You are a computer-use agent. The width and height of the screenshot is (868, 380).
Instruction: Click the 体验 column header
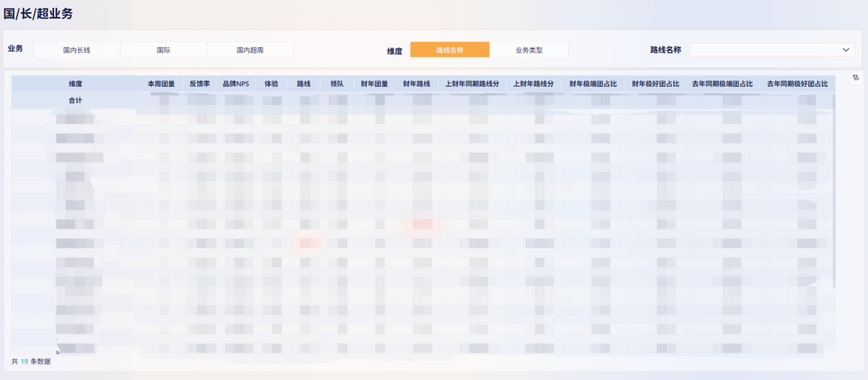pos(271,84)
